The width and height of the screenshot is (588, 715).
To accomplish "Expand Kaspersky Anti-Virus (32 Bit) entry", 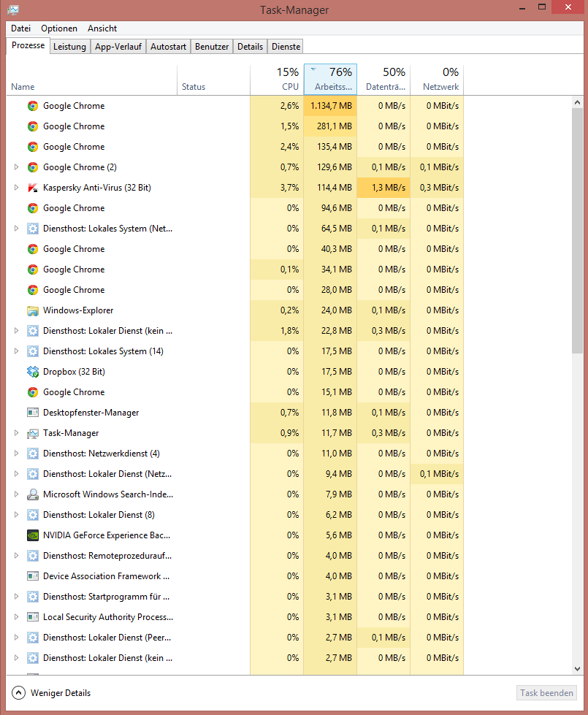I will pyautogui.click(x=16, y=188).
